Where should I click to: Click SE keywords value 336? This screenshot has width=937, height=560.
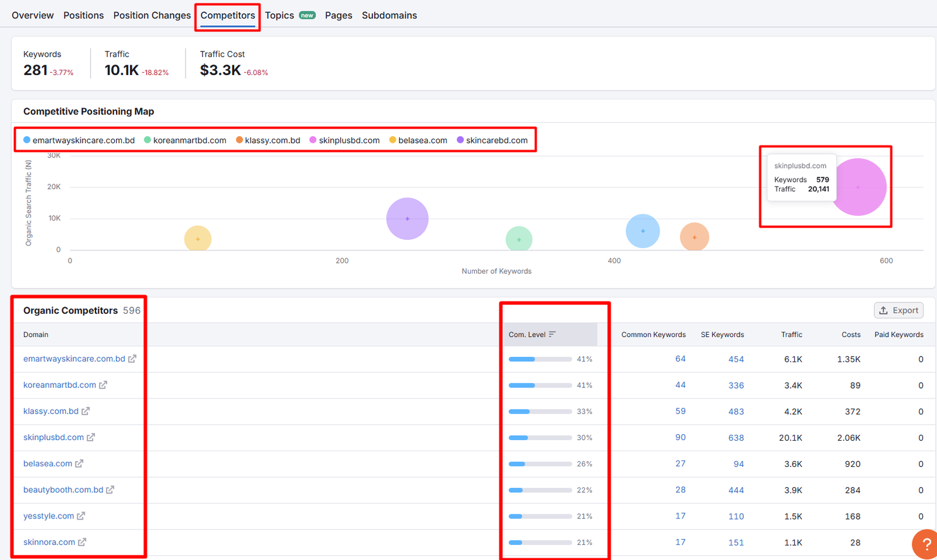(x=736, y=386)
